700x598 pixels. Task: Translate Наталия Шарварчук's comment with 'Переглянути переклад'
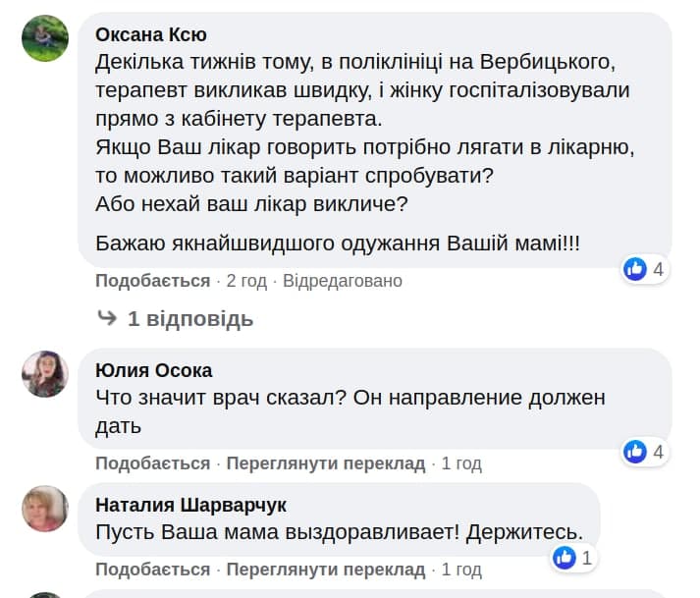tap(326, 570)
